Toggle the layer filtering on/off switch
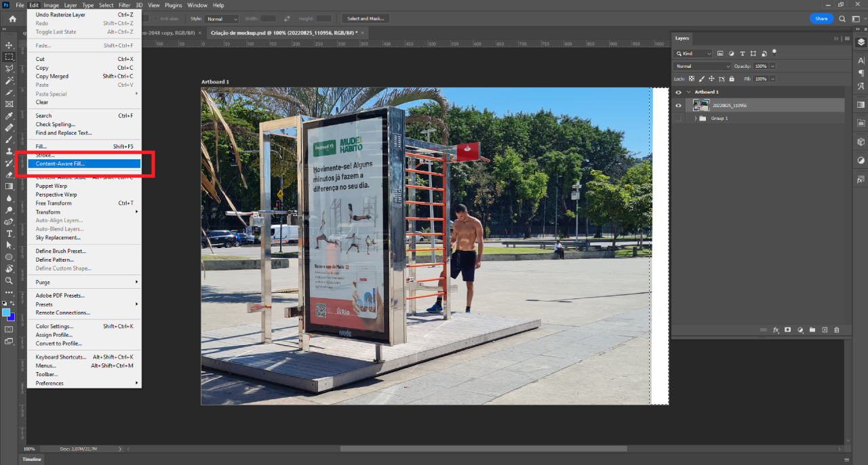This screenshot has width=868, height=465. pos(775,52)
